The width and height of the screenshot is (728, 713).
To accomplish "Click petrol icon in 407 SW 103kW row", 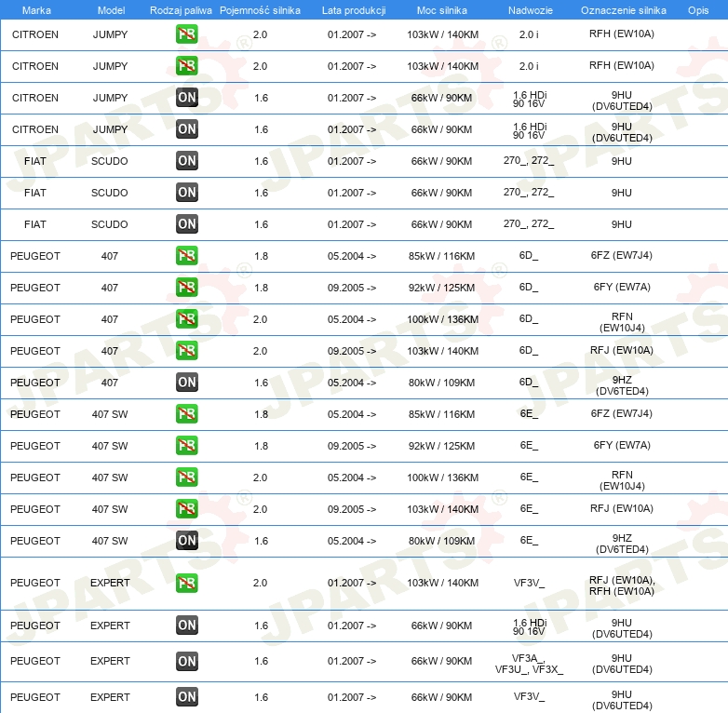I will (186, 509).
